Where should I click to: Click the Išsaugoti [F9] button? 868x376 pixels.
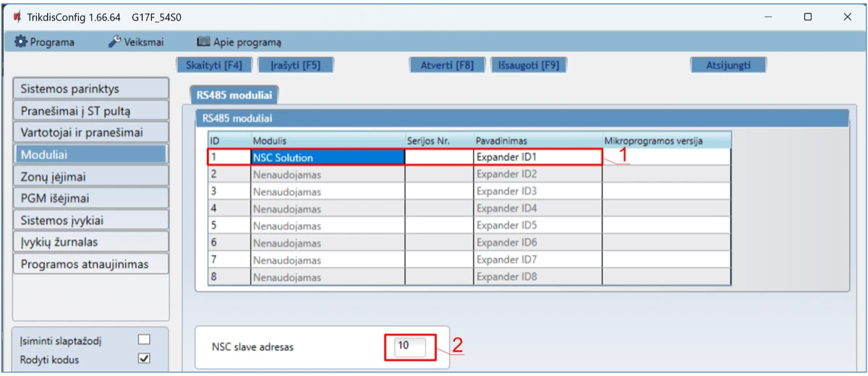coord(528,65)
